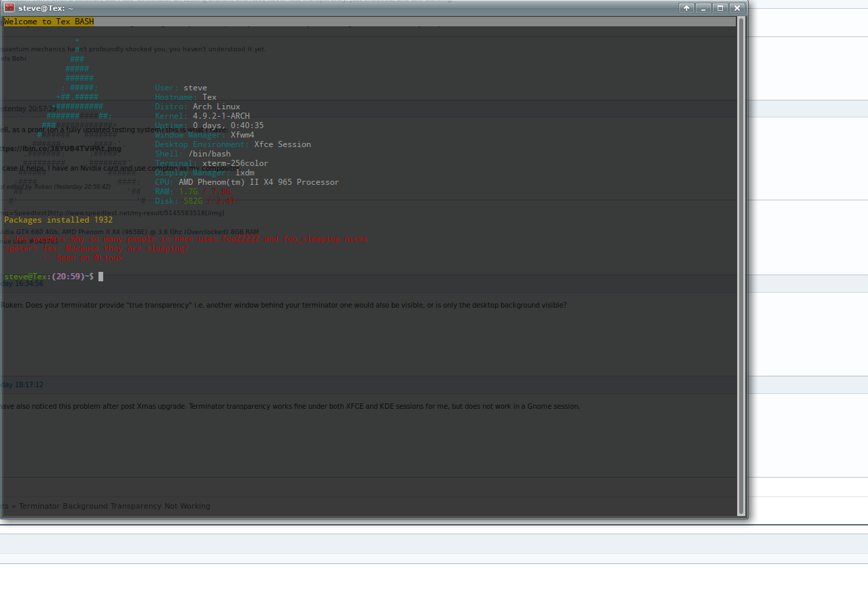This screenshot has height=599, width=868.
Task: Click the 'Display Manager: lxdm' line
Action: [204, 173]
